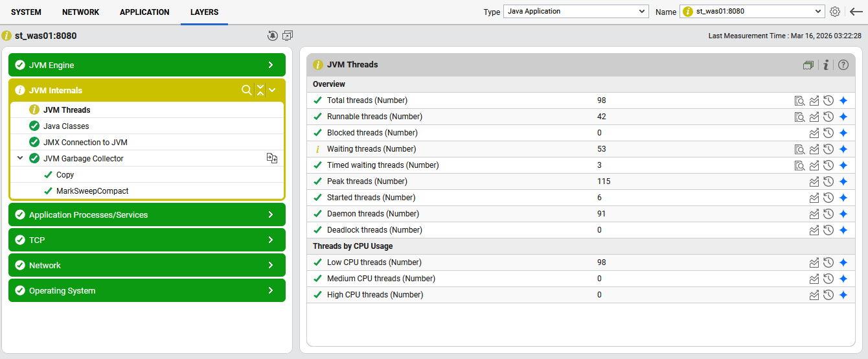This screenshot has width=868, height=359.
Task: Expand the Operating System layer
Action: [271, 290]
